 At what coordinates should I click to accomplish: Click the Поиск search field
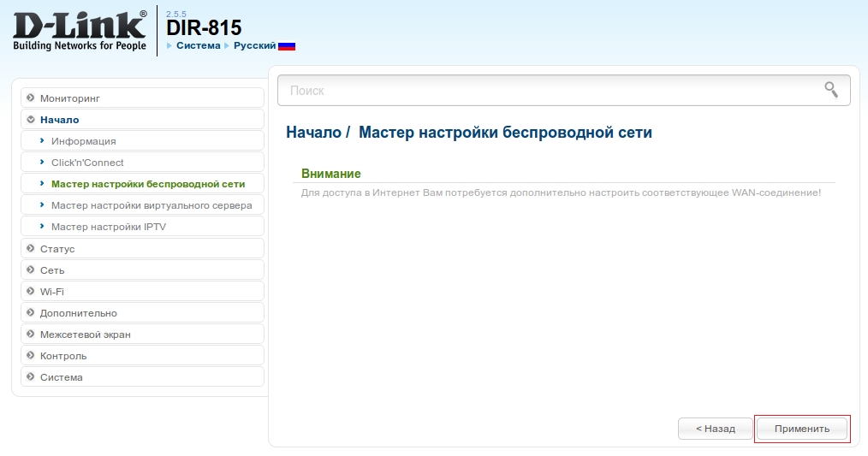click(548, 90)
